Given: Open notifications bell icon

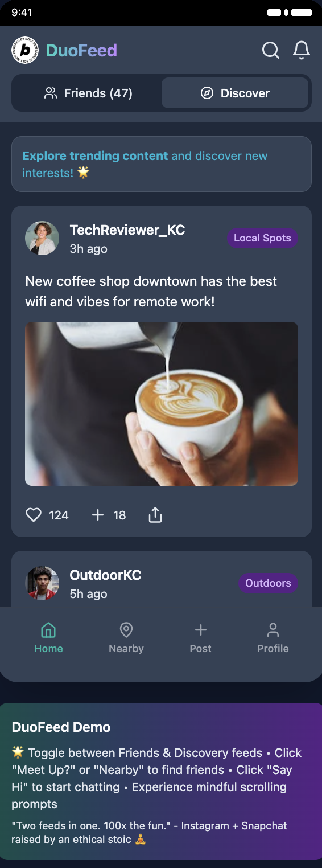Looking at the screenshot, I should pos(302,50).
